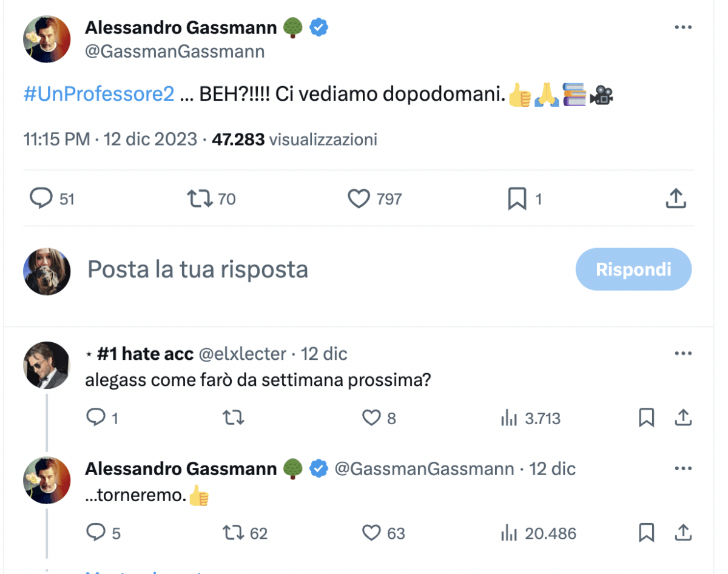Open more options on the main tweet

(684, 27)
